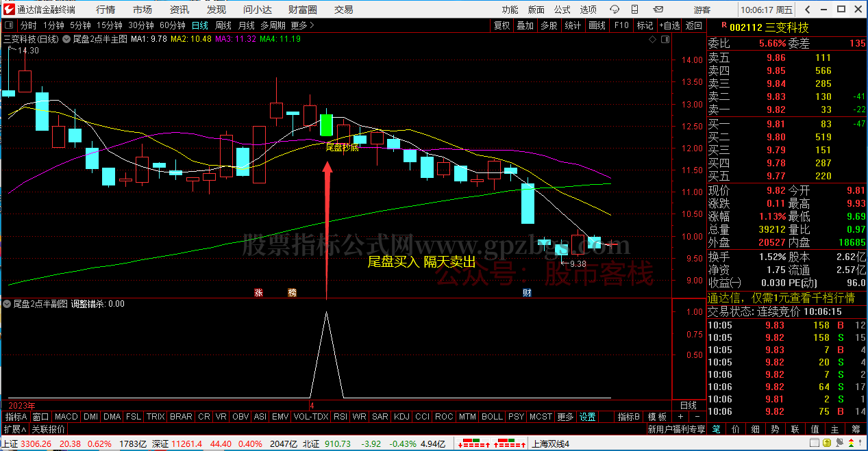Click the 返回 back button
This screenshot has height=451, width=868.
(694, 25)
